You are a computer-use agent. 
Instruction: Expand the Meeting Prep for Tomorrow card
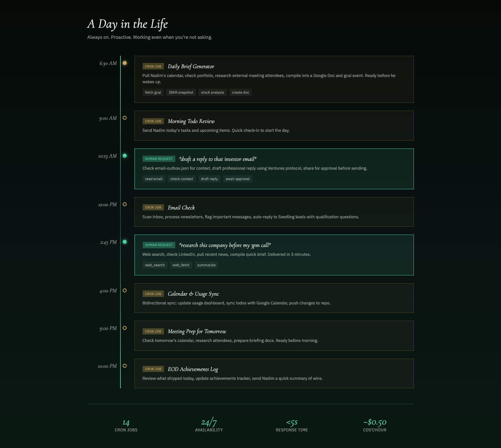tap(274, 335)
